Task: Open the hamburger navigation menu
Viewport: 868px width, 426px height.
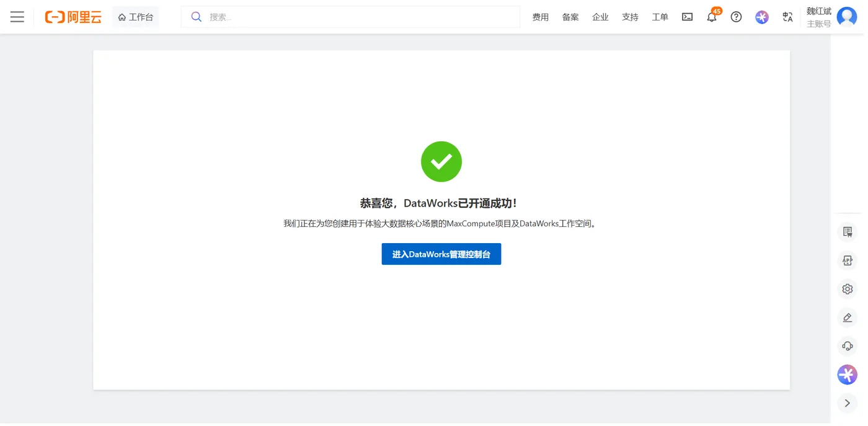Action: (17, 17)
